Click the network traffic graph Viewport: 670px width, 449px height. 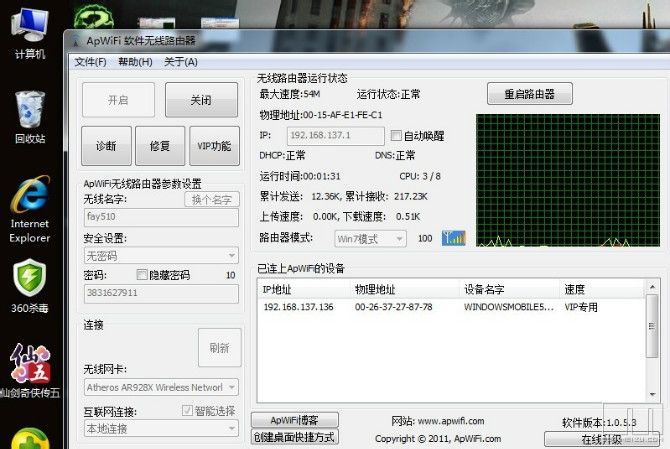point(568,181)
